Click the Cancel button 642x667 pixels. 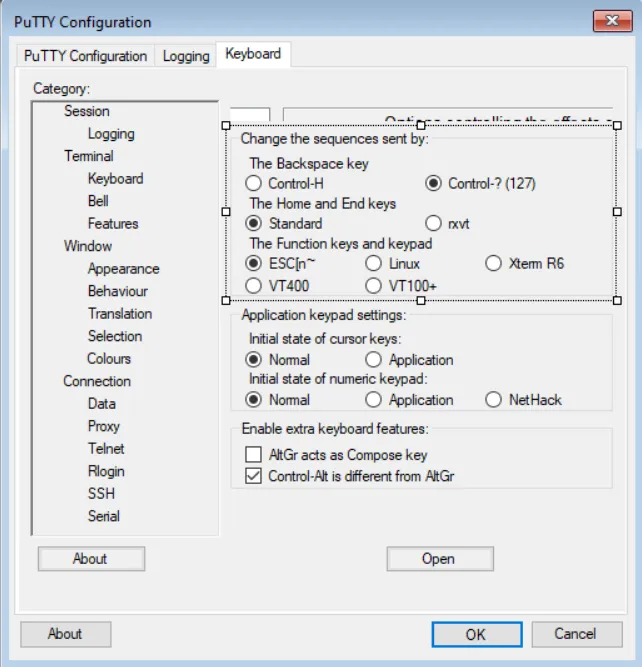577,634
